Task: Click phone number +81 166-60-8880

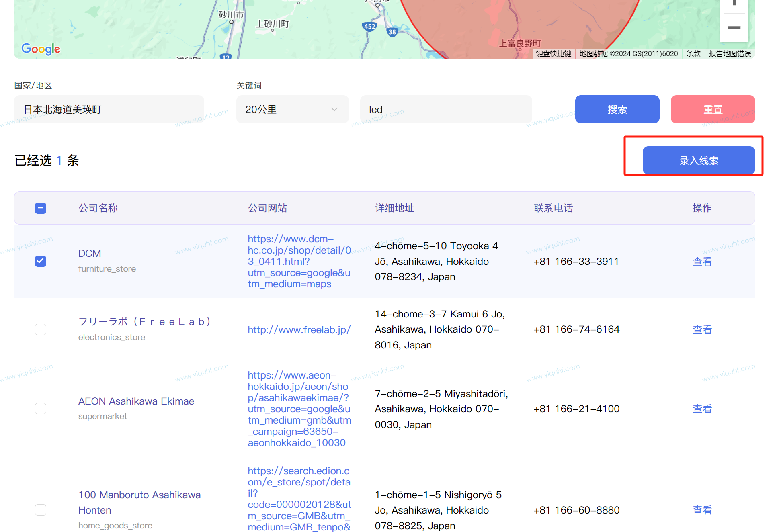Action: click(x=576, y=510)
